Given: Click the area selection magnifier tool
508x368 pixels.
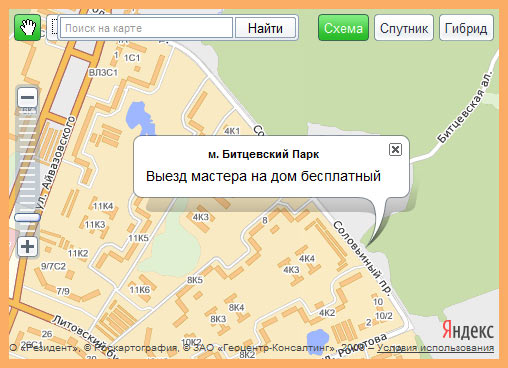Looking at the screenshot, I should click(53, 28).
